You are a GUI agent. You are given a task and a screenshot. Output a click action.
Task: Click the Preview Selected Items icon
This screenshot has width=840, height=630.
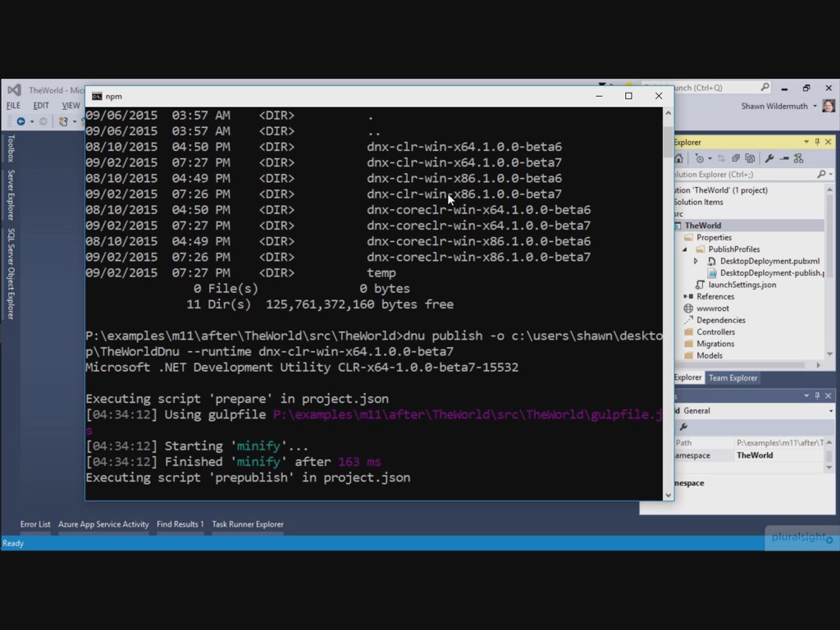pos(784,158)
